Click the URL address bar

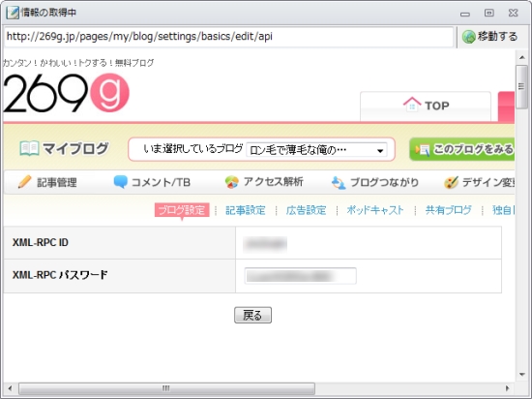click(228, 37)
